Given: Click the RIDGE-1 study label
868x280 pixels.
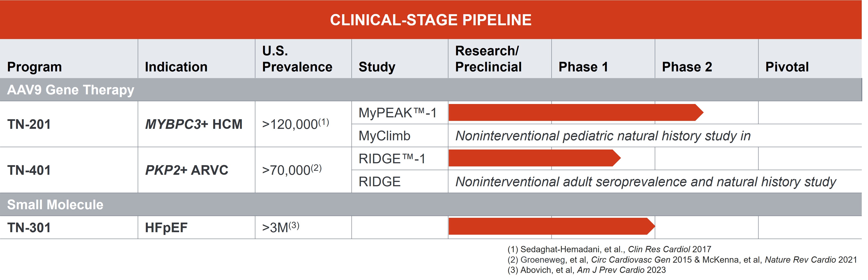Looking at the screenshot, I should coord(392,159).
